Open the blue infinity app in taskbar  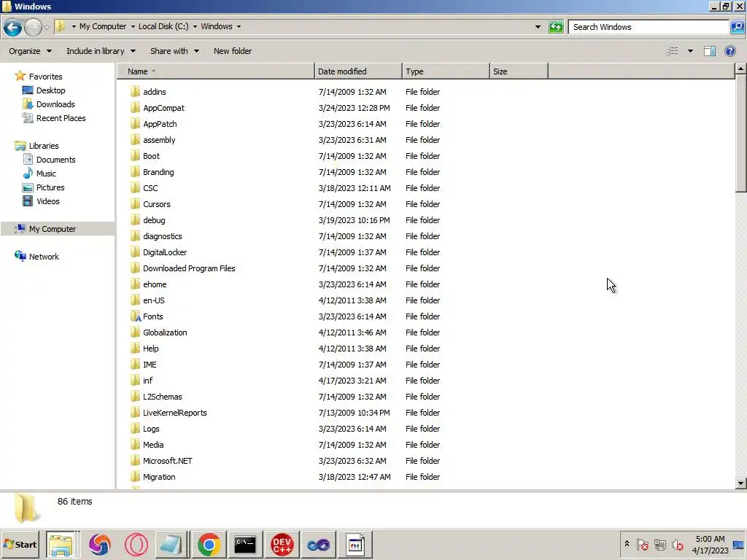[x=318, y=544]
